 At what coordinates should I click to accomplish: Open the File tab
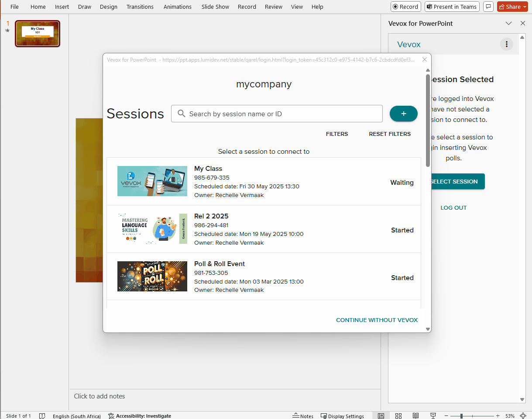pyautogui.click(x=14, y=7)
